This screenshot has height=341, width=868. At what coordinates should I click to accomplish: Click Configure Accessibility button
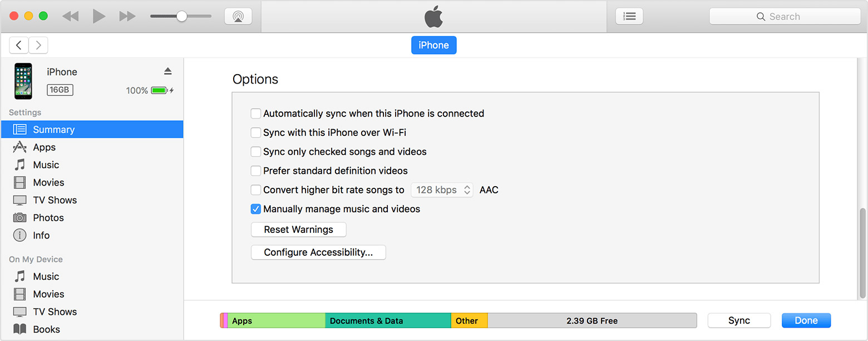[x=318, y=252]
